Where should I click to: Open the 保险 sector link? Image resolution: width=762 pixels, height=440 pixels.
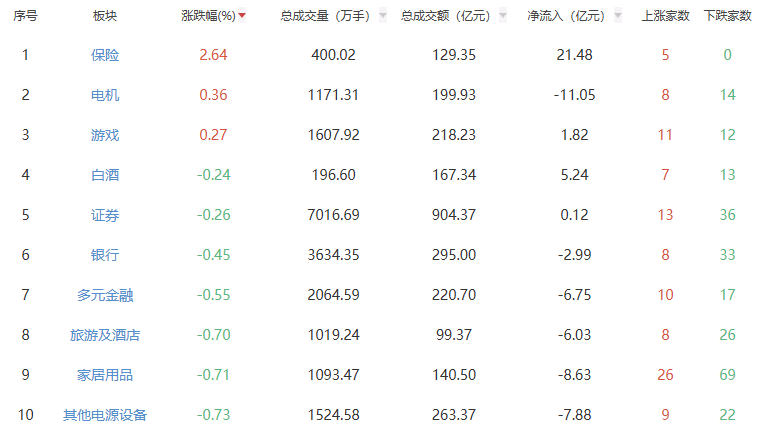tap(105, 55)
